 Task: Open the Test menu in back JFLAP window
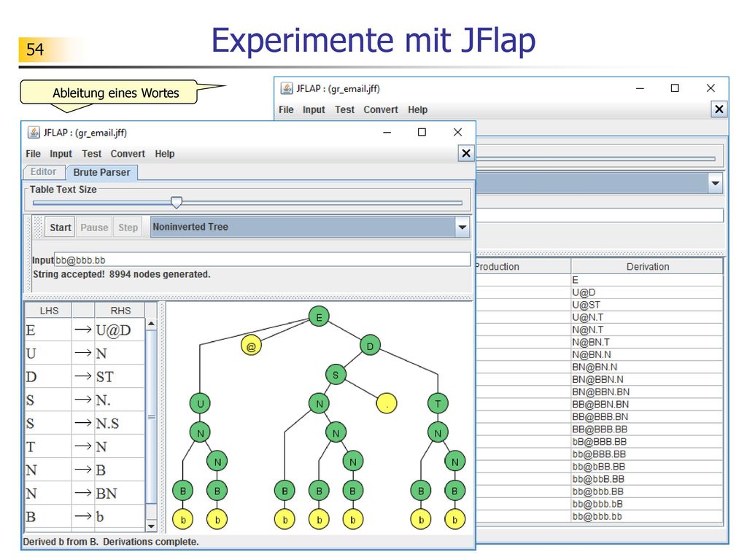click(x=344, y=109)
